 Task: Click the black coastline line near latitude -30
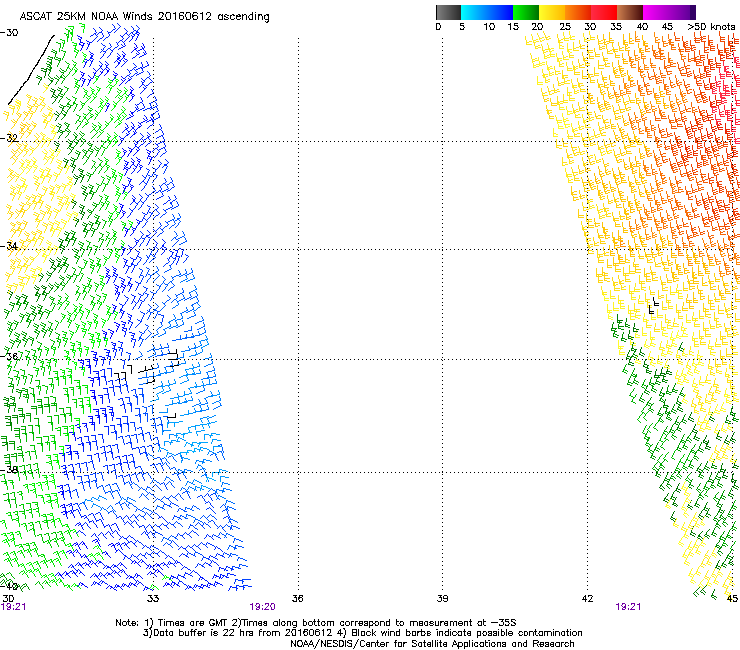[x=31, y=70]
